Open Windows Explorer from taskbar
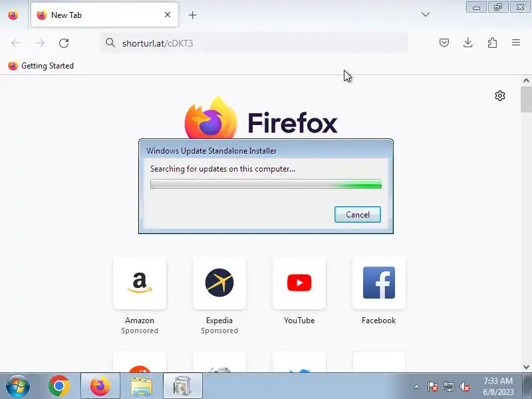 coord(142,386)
